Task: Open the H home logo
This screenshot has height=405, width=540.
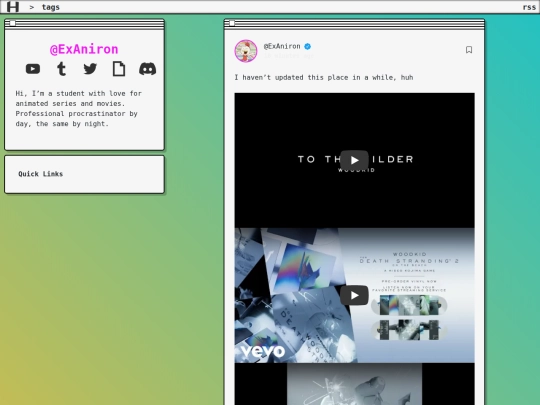Action: pos(13,7)
